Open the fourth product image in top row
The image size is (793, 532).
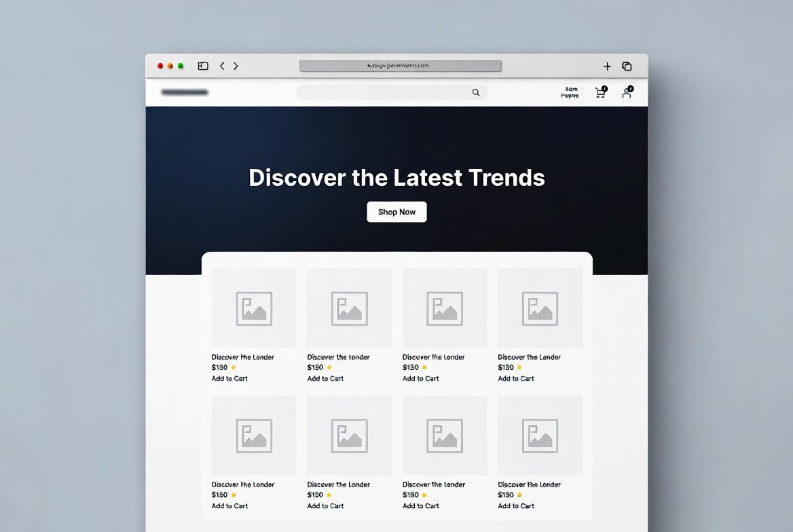[540, 308]
